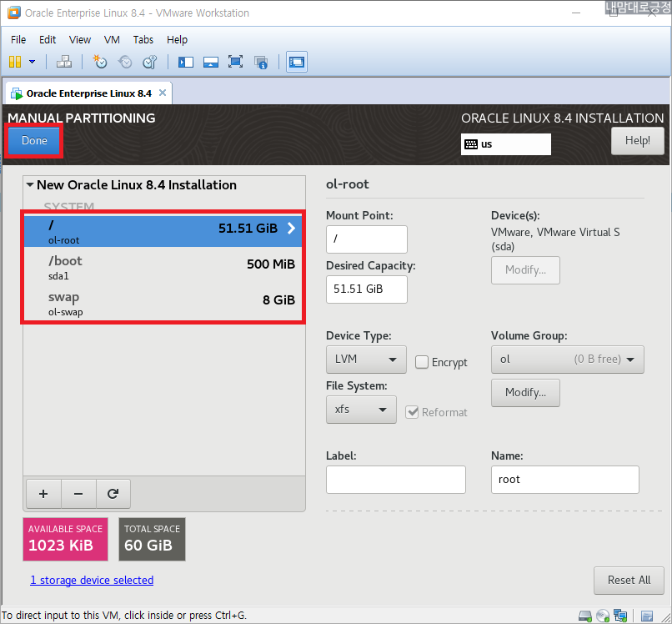The width and height of the screenshot is (672, 624).
Task: Open the power options dropdown arrow
Action: tap(33, 62)
